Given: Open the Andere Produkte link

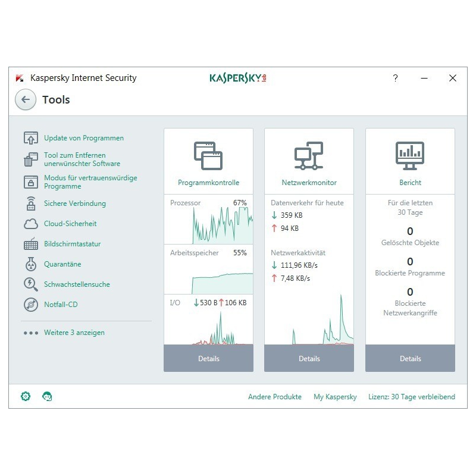Looking at the screenshot, I should point(275,397).
